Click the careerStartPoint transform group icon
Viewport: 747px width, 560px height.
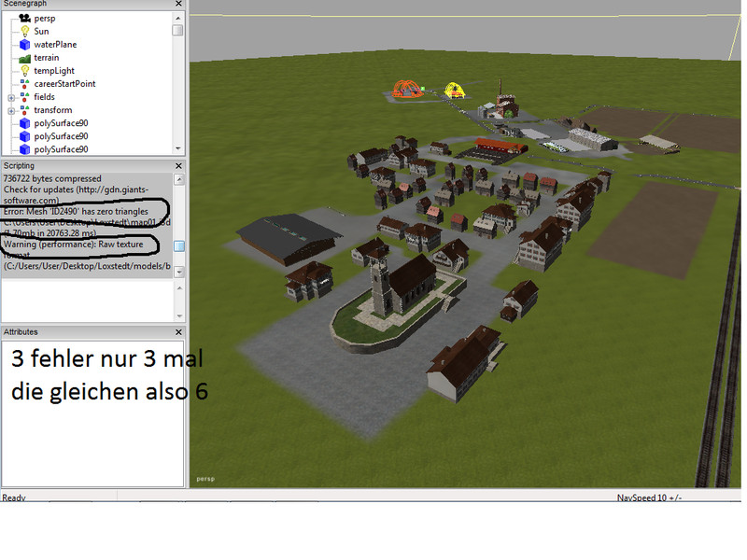(x=25, y=84)
